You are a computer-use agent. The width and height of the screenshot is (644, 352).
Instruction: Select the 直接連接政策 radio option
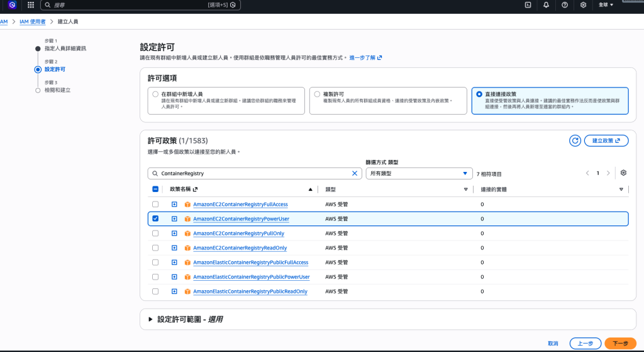click(x=479, y=94)
